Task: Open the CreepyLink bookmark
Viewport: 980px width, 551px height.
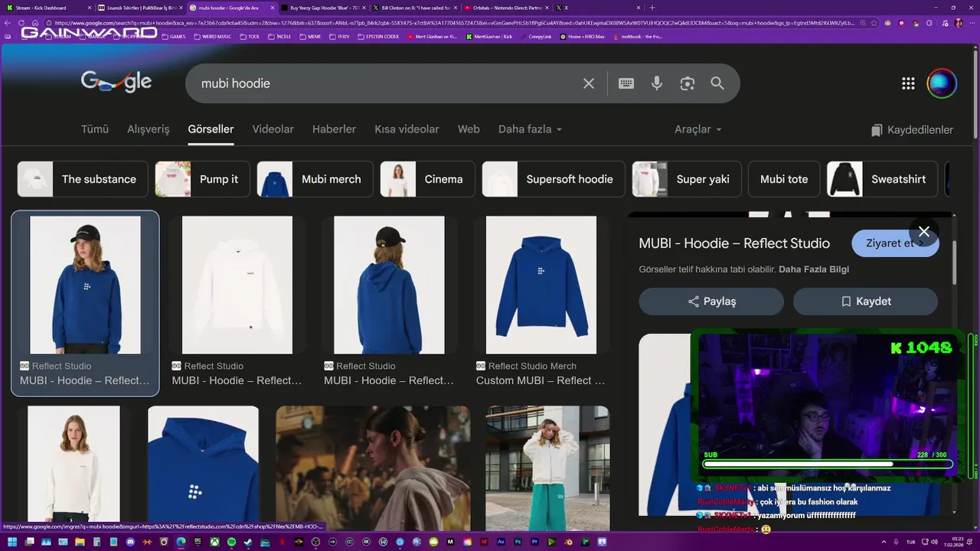Action: tap(535, 36)
